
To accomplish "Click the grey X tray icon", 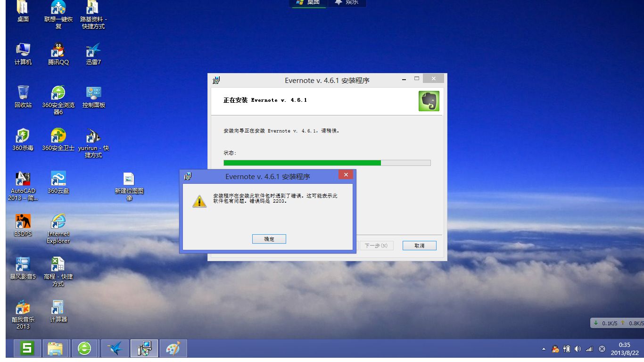I will click(x=602, y=349).
